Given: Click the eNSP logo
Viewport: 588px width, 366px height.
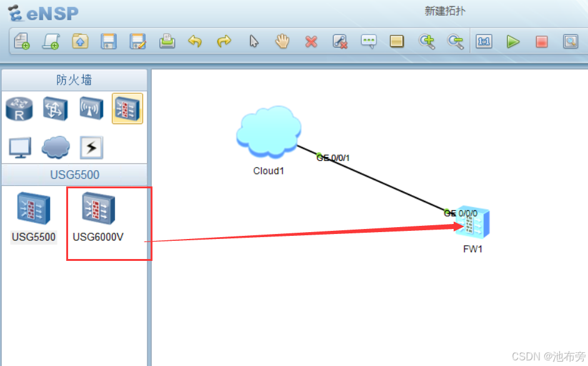Looking at the screenshot, I should 44,14.
